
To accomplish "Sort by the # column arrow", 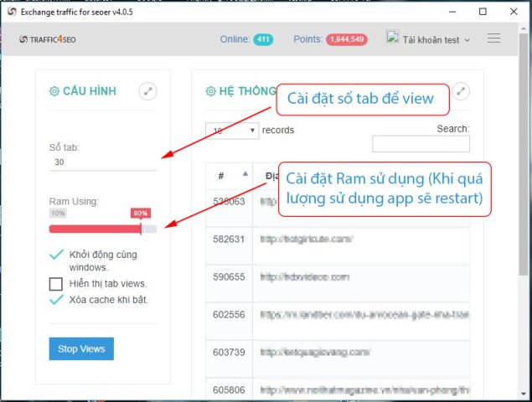I will (x=245, y=174).
